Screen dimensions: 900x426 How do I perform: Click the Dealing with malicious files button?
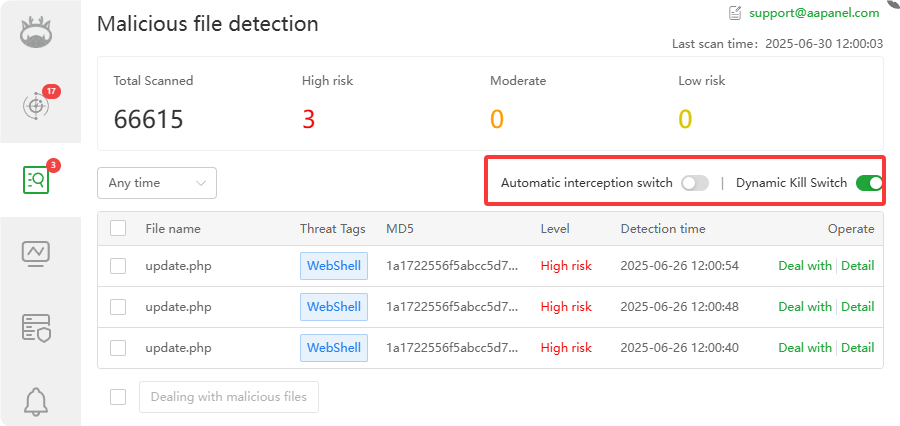pos(229,397)
